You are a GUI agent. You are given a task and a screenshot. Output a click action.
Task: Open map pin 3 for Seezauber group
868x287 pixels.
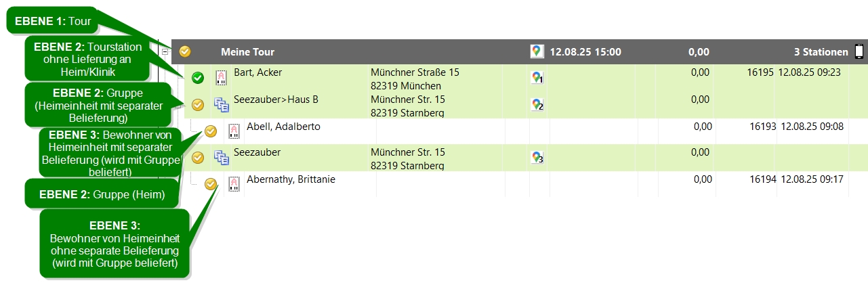(x=537, y=158)
